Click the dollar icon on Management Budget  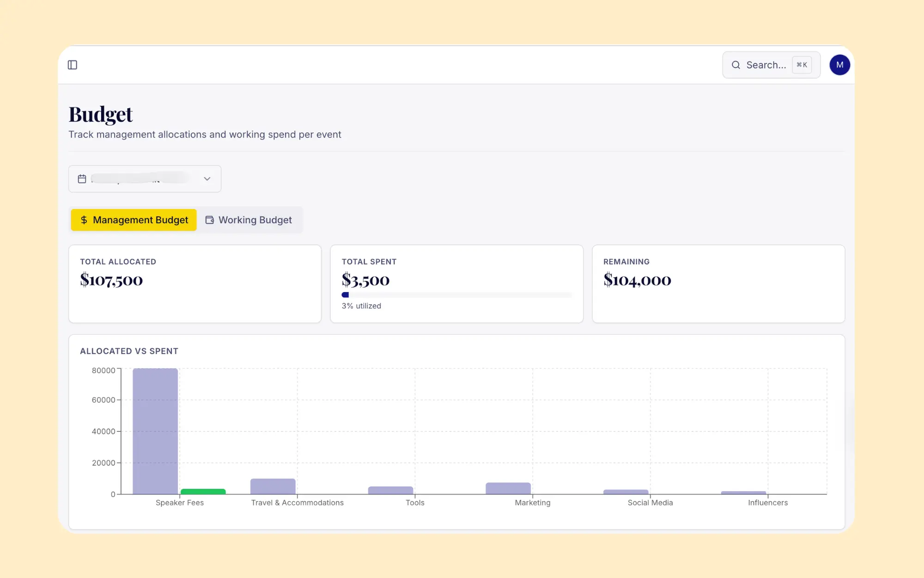[84, 220]
